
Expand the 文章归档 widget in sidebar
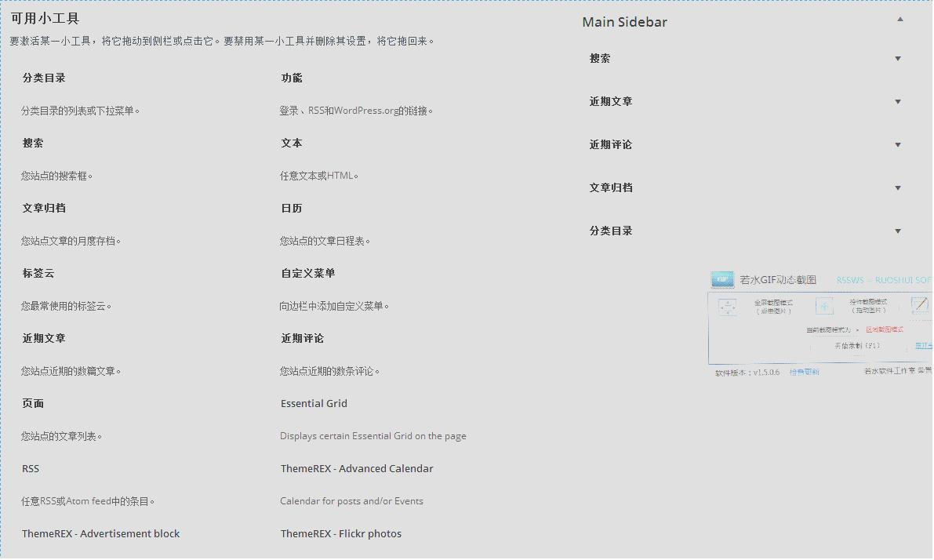tap(897, 187)
